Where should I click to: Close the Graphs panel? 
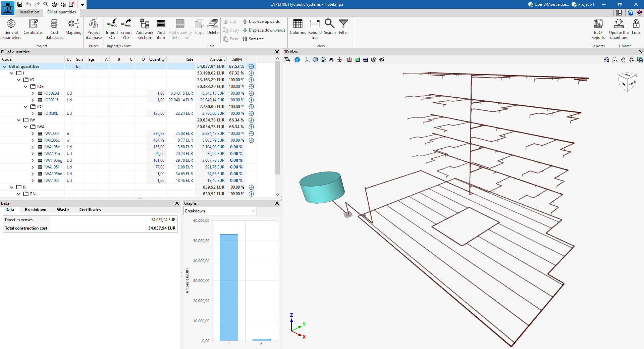277,203
